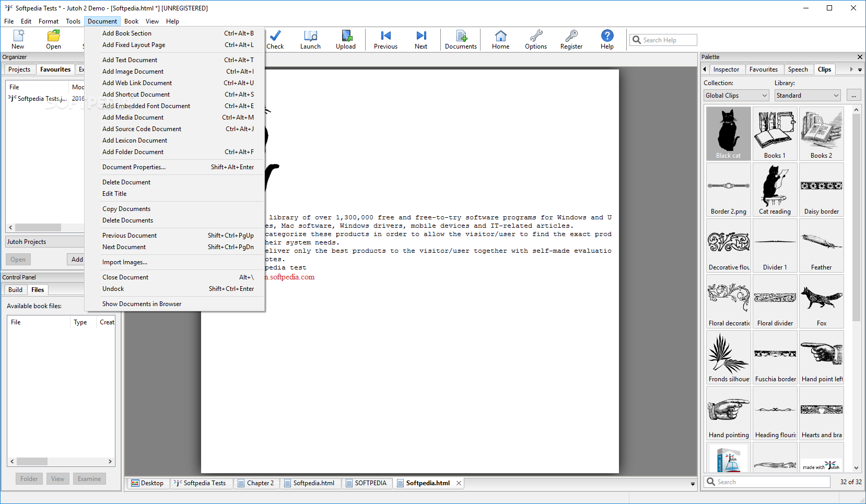
Task: Switch to the Projects organizer tab
Action: tap(19, 69)
